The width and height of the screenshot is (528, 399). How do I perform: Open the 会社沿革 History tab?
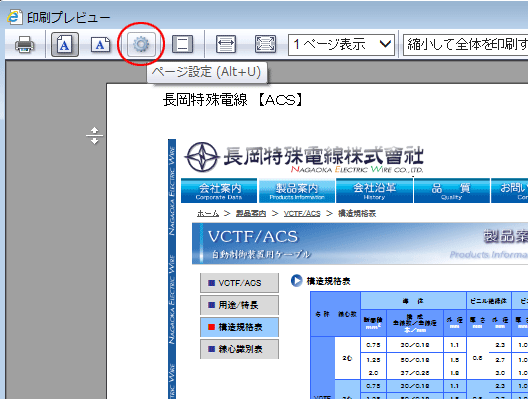click(374, 191)
